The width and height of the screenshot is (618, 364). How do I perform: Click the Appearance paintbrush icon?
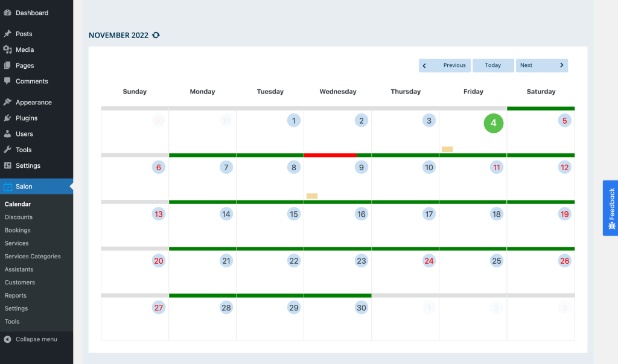7,102
